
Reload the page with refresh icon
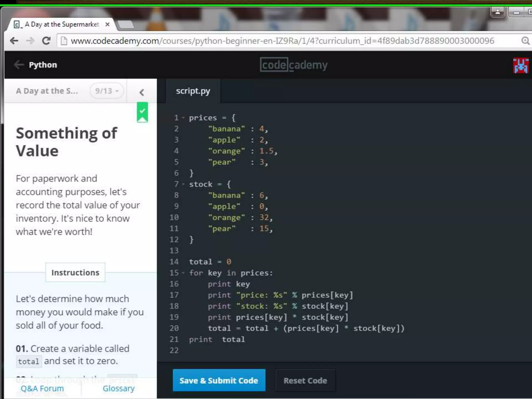[x=46, y=41]
